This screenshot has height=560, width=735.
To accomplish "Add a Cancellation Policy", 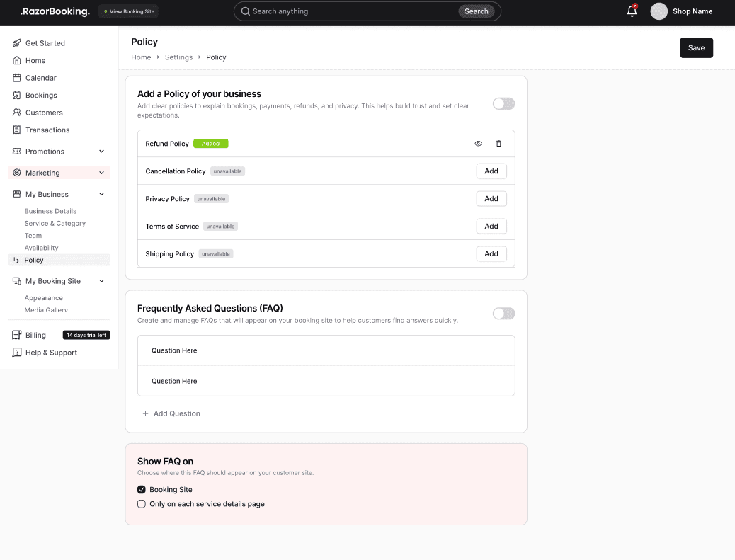I will tap(491, 171).
